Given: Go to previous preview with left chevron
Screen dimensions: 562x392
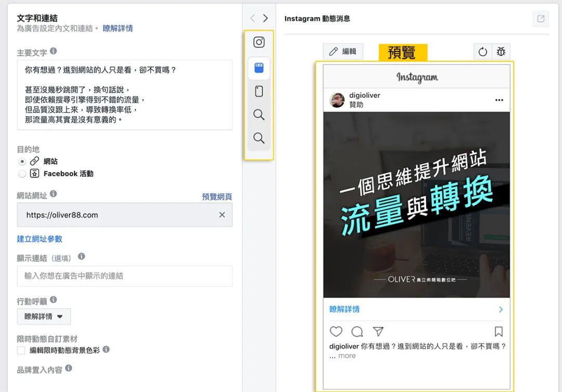Looking at the screenshot, I should coord(253,18).
